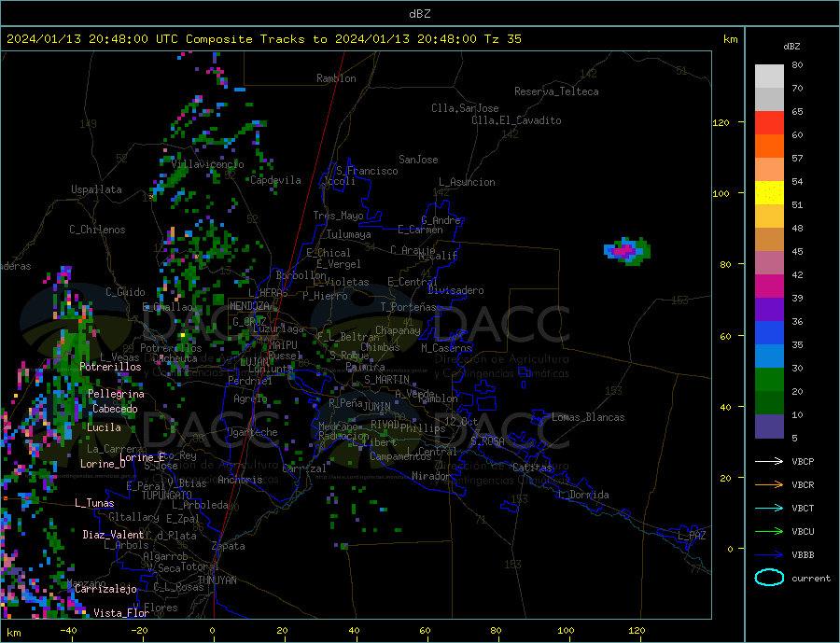Click the TUPUNGATO label
Screen dimensions: 840x643
[167, 496]
